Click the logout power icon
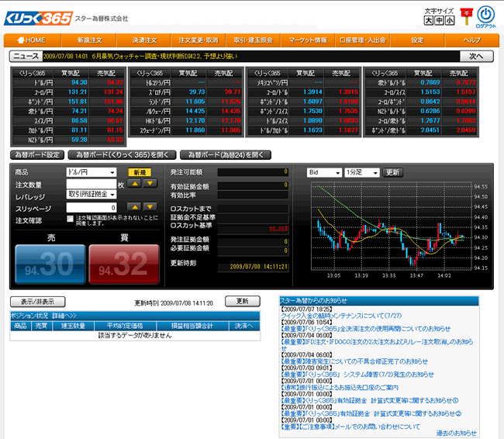This screenshot has width=504, height=439. 485,15
